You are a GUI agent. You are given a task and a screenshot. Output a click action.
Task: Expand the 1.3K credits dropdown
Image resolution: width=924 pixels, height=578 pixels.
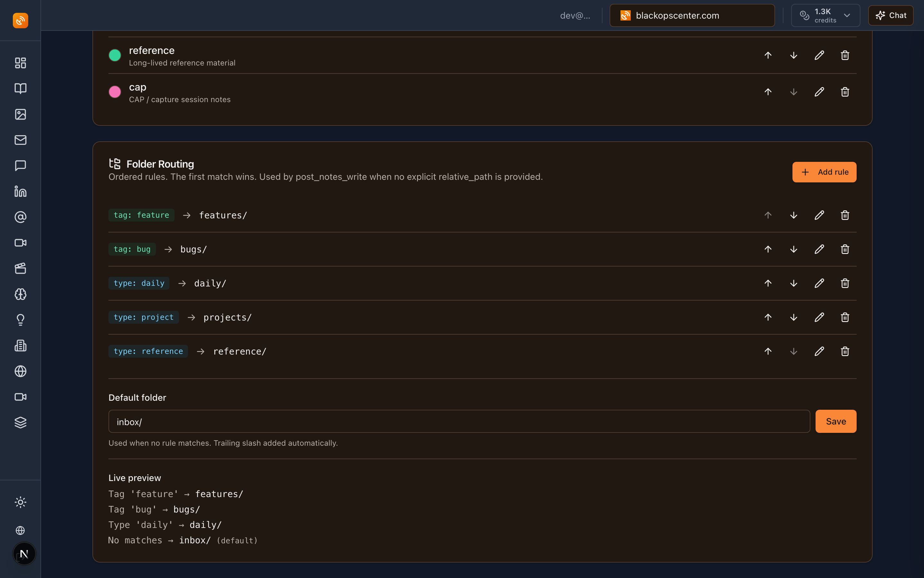click(825, 15)
